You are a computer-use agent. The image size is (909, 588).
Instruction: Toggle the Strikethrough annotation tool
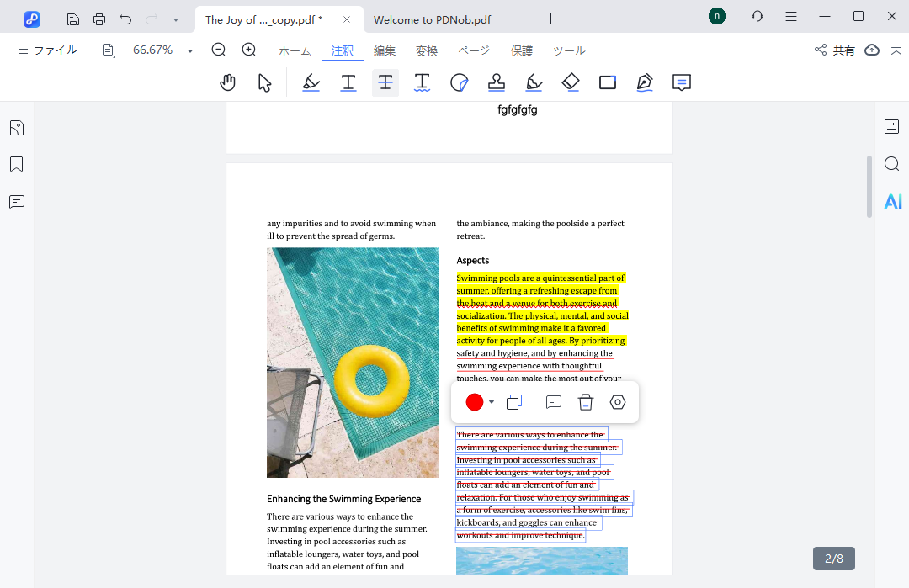(x=385, y=82)
